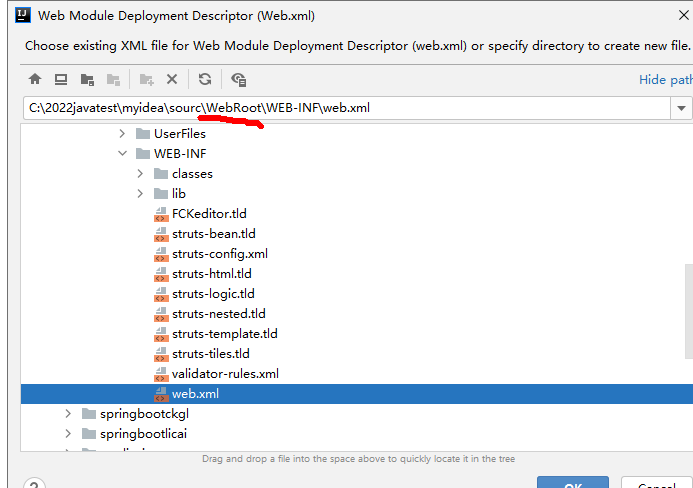Viewport: 693px width, 488px height.
Task: Select the classes folder
Action: [192, 174]
